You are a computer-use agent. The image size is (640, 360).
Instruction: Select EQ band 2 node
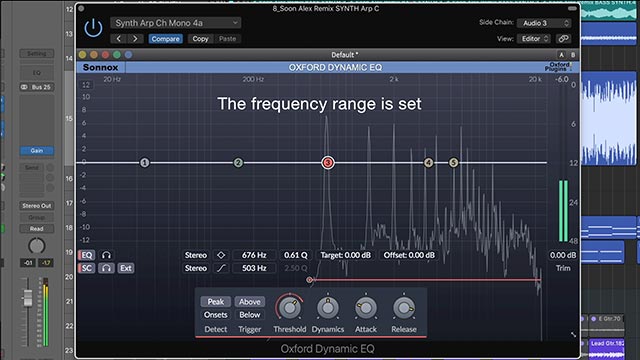(x=238, y=163)
